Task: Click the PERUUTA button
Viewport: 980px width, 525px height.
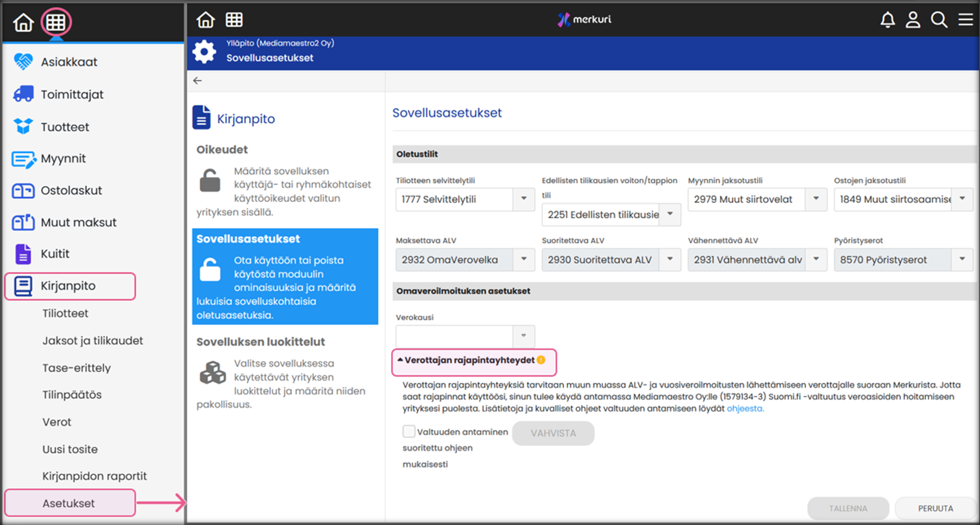Action: 935,508
